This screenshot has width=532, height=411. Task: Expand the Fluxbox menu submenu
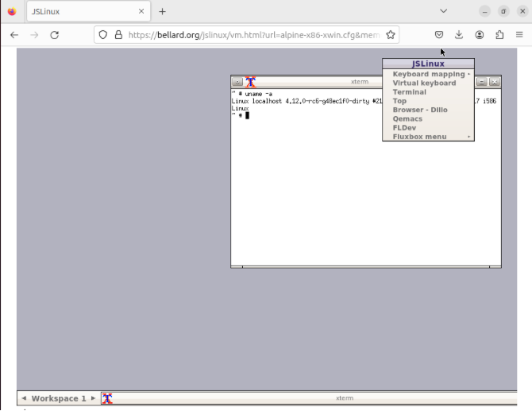coord(428,137)
